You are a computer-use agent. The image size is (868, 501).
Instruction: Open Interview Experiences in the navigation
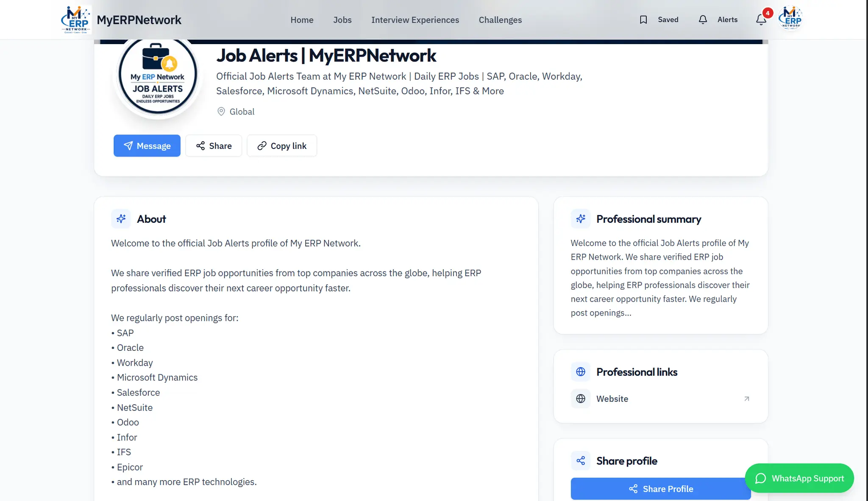(415, 20)
